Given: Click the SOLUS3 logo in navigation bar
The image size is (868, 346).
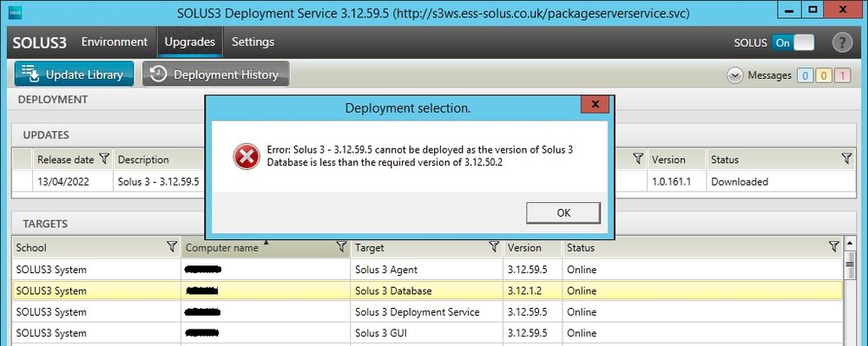Looking at the screenshot, I should [40, 43].
